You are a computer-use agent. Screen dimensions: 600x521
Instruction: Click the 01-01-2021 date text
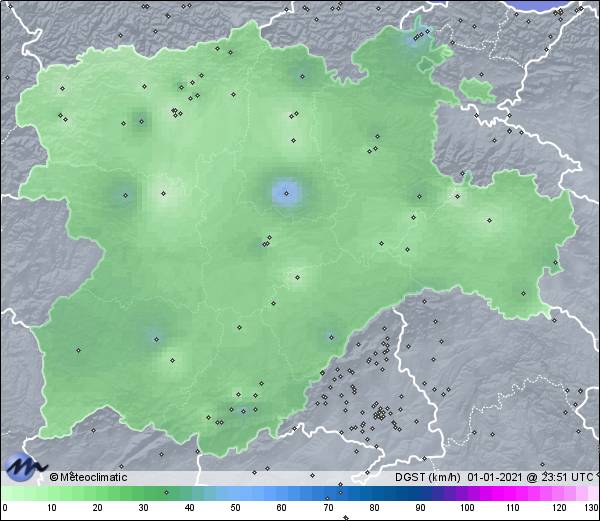tap(495, 477)
